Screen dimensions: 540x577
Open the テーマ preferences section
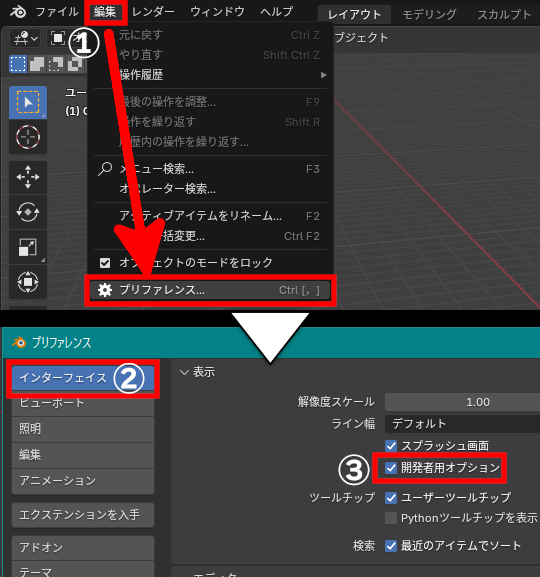pyautogui.click(x=83, y=570)
